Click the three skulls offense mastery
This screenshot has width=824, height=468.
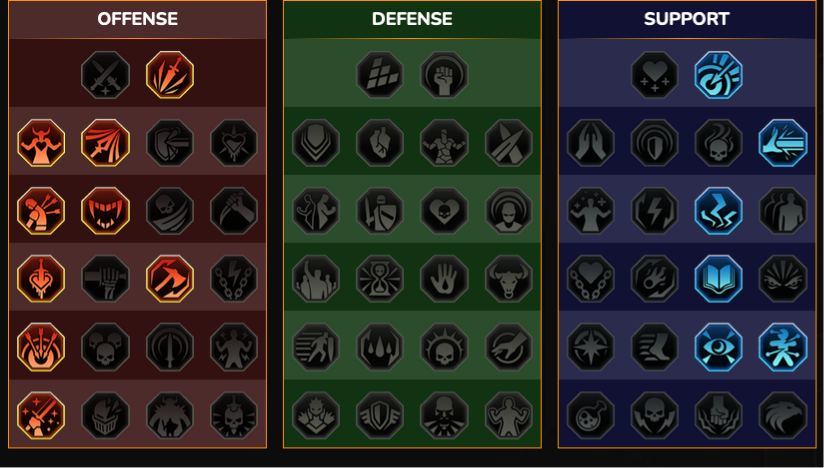click(x=105, y=347)
